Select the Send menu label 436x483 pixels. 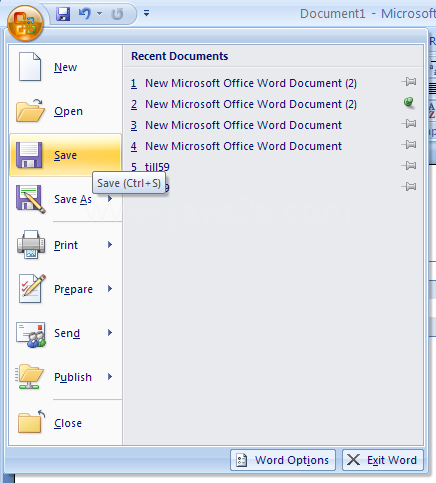pyautogui.click(x=67, y=333)
